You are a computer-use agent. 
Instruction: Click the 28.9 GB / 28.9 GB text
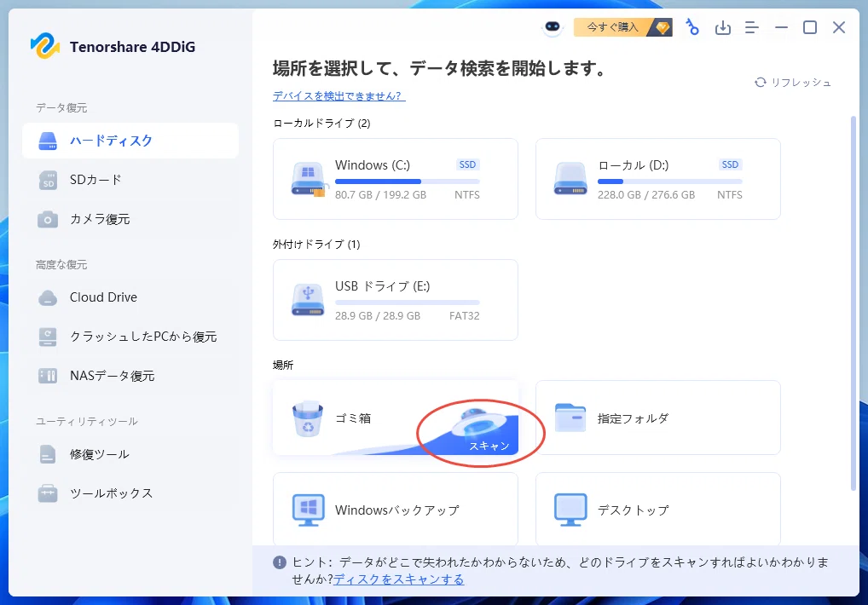pyautogui.click(x=378, y=316)
